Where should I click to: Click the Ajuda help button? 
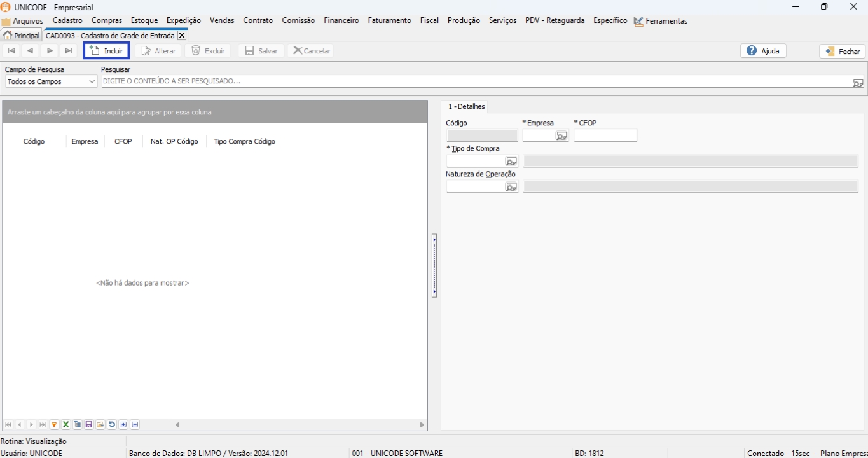763,51
